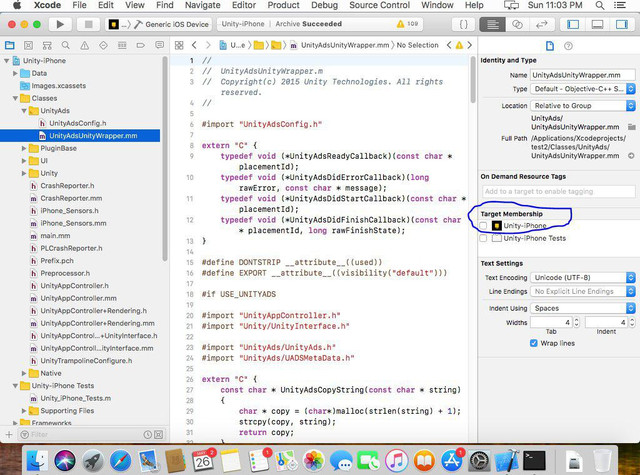
Task: Choose file location with the folder icon
Action: click(x=631, y=127)
